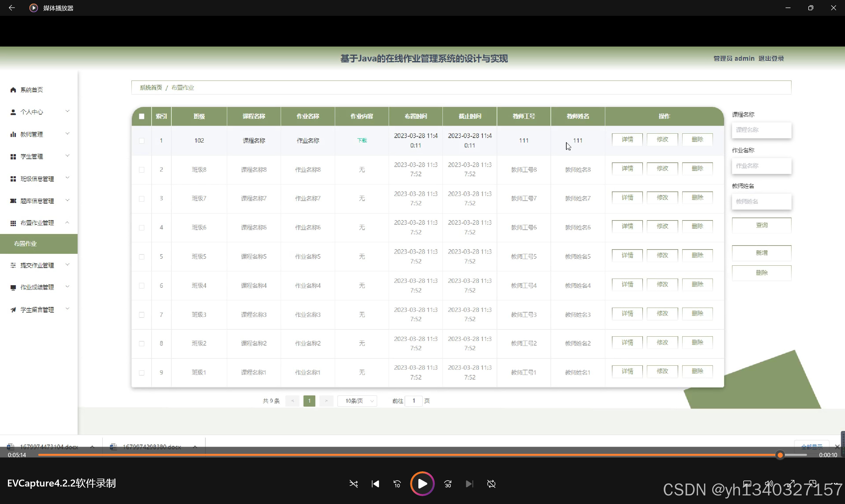Click the back arrow in media player
845x504 pixels.
[12, 8]
